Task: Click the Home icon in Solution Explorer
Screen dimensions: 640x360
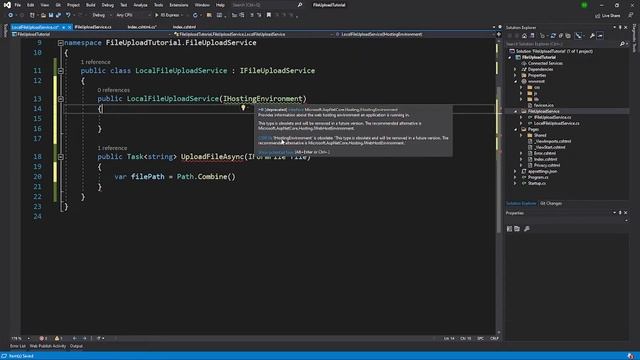Action: pyautogui.click(x=524, y=36)
